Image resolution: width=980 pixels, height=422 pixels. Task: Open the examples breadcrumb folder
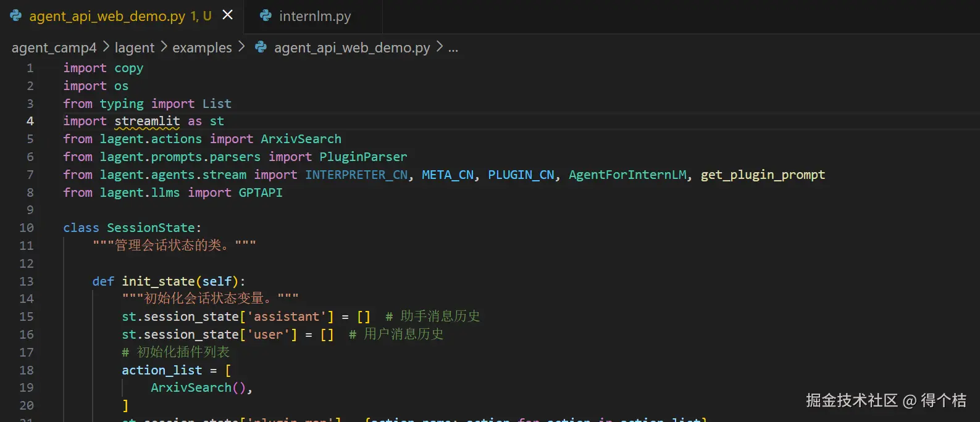(202, 48)
